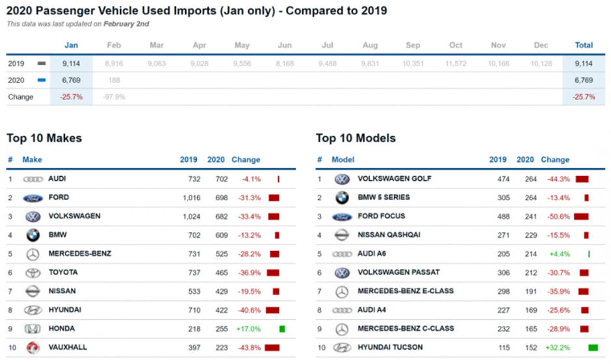Select the Jan month column header
Image resolution: width=611 pixels, height=364 pixels.
(x=71, y=45)
